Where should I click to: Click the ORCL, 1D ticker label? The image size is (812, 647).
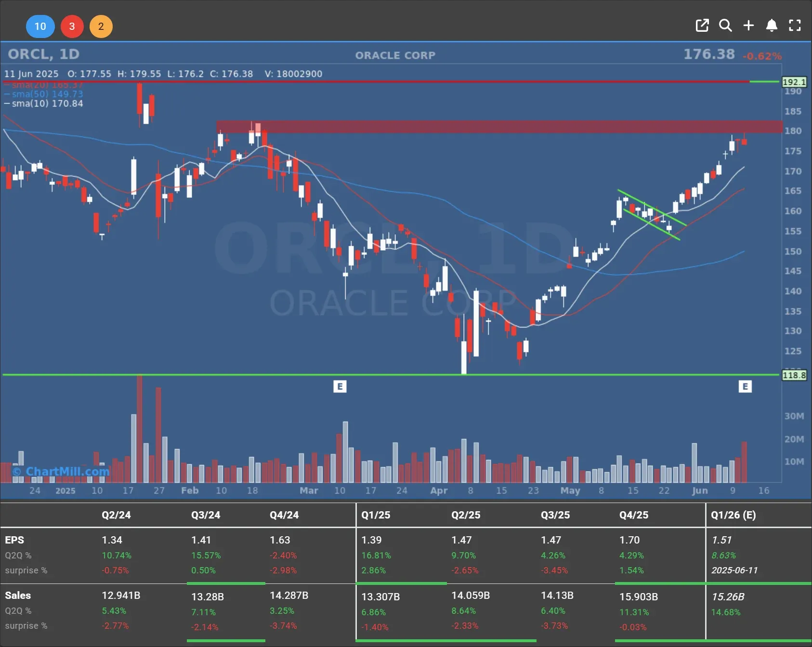click(44, 54)
